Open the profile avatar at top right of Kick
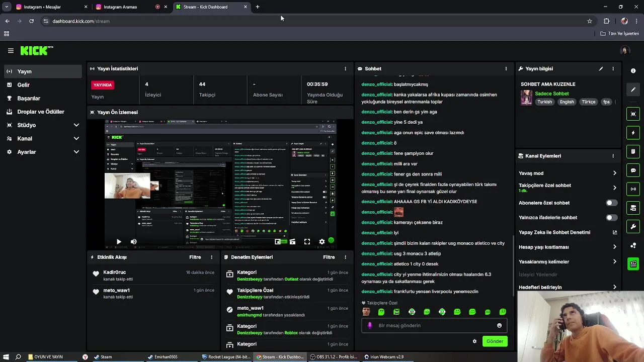Image resolution: width=644 pixels, height=362 pixels. (624, 50)
